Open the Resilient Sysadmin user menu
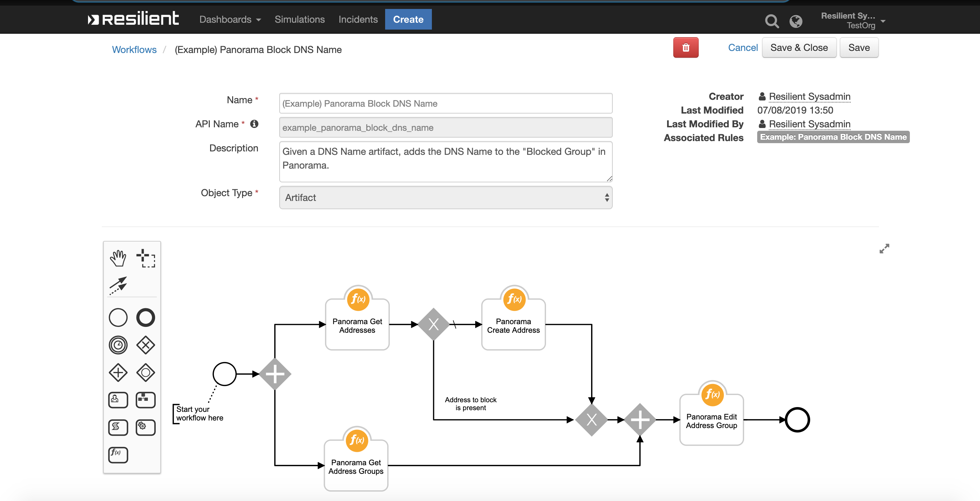Viewport: 980px width, 501px height. click(x=853, y=20)
